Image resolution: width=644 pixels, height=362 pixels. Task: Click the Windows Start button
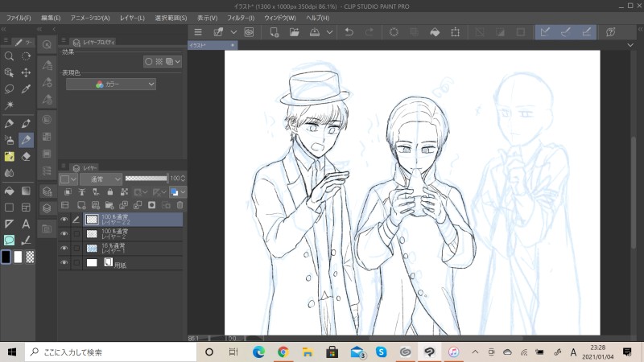point(12,352)
